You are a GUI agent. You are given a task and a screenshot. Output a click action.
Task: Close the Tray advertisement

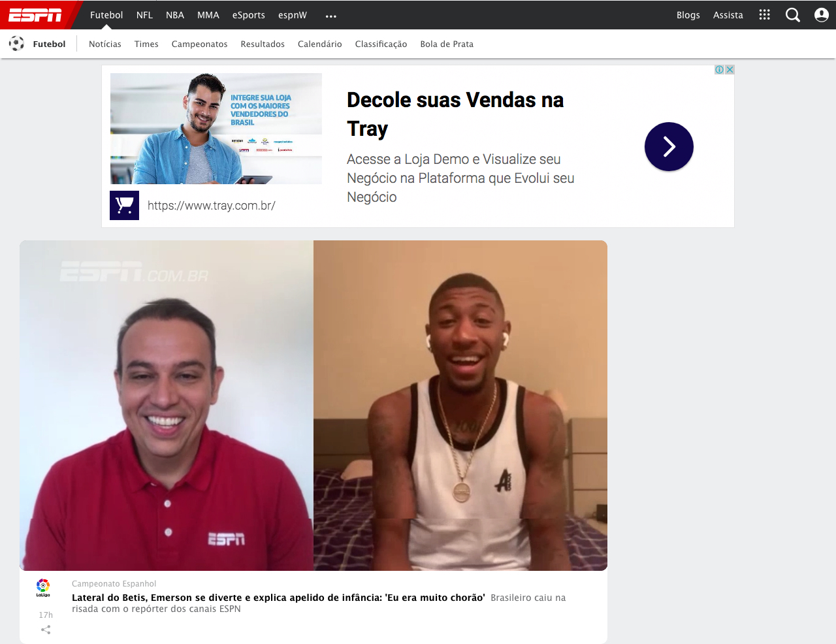pos(730,70)
